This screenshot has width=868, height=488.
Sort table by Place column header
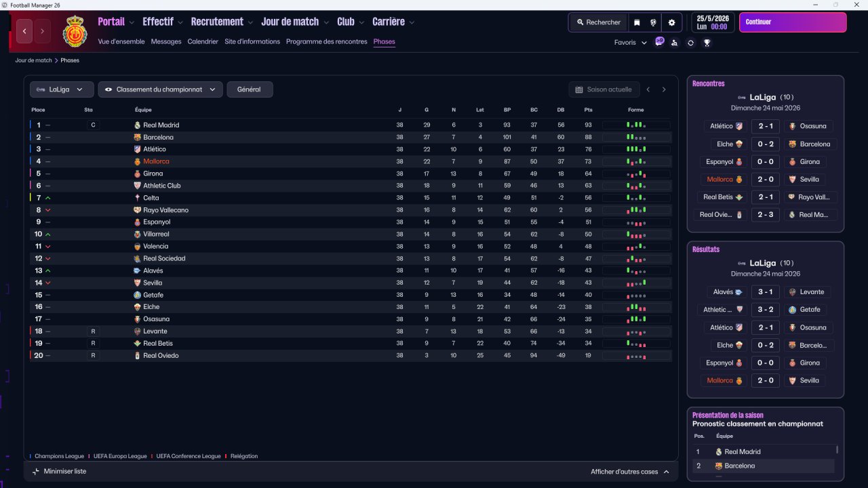coord(38,110)
